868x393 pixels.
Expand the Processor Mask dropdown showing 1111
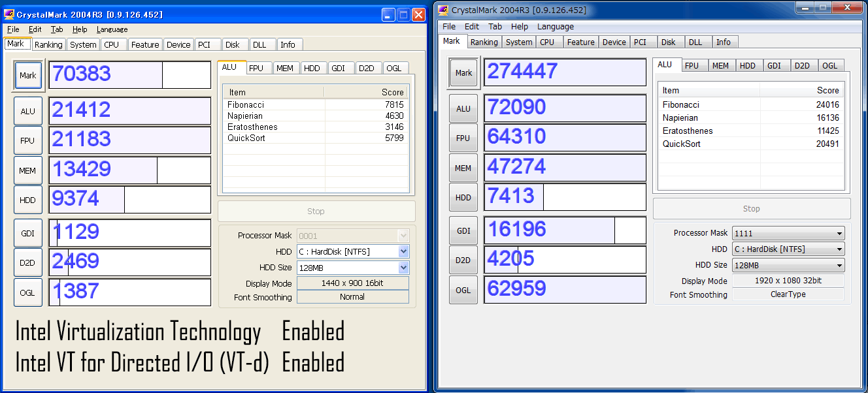[839, 233]
